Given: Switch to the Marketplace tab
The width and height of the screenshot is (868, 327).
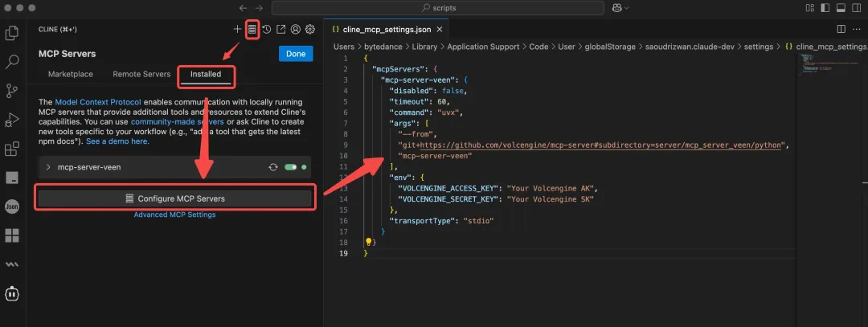Looking at the screenshot, I should click(70, 75).
